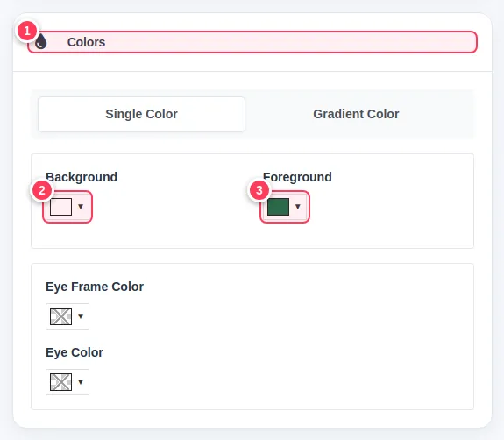This screenshot has height=440, width=504.
Task: Expand the Eye Frame Color dropdown arrow
Action: (81, 316)
